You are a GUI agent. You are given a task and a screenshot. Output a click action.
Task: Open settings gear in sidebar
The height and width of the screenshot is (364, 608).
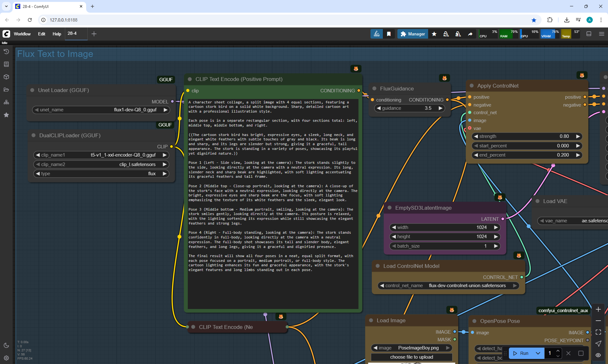coord(6,358)
